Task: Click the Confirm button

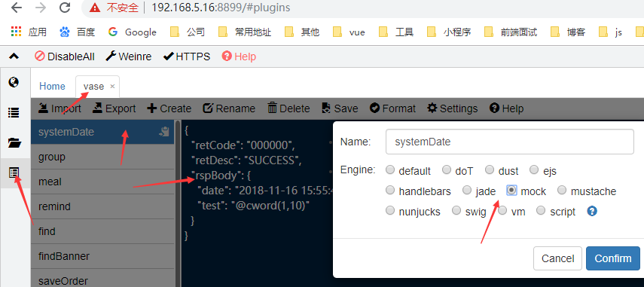Action: click(613, 258)
